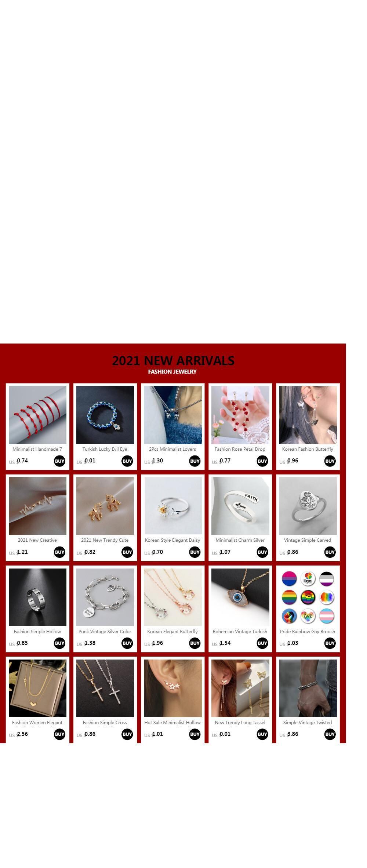367x868 pixels.
Task: Buy the Minimalist Charm Silver faith ring
Action: coord(262,552)
